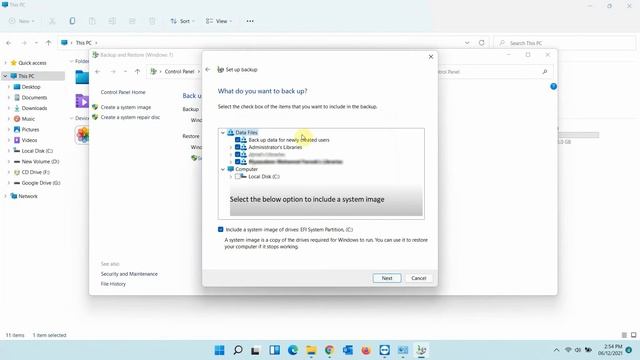Screen dimensions: 640x360
Task: Select the Data Files tree item
Action: coord(246,133)
